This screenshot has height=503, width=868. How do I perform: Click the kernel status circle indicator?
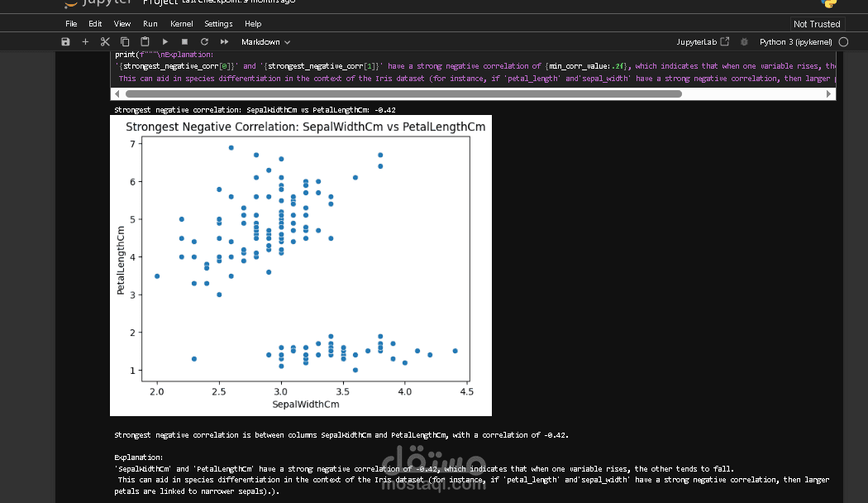[844, 41]
